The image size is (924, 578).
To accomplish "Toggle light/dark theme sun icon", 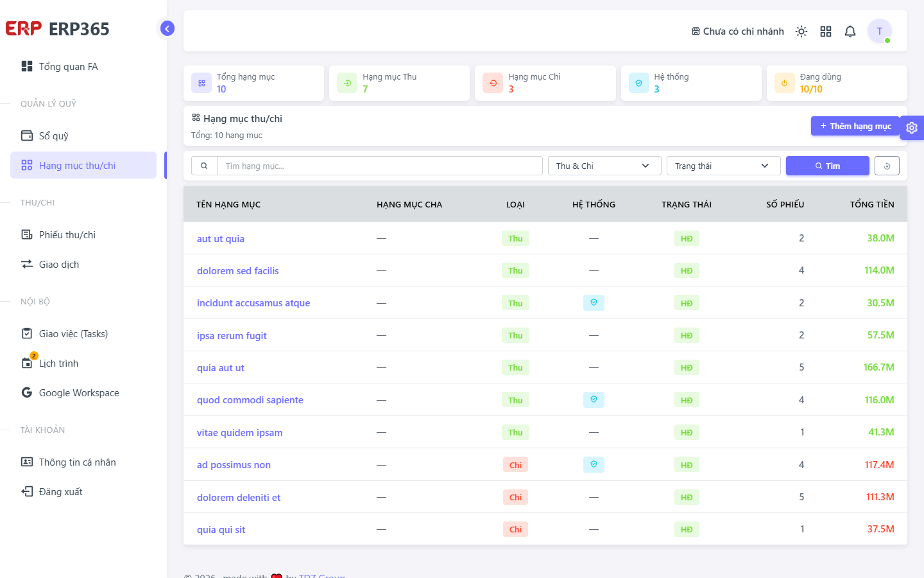I will (x=801, y=31).
